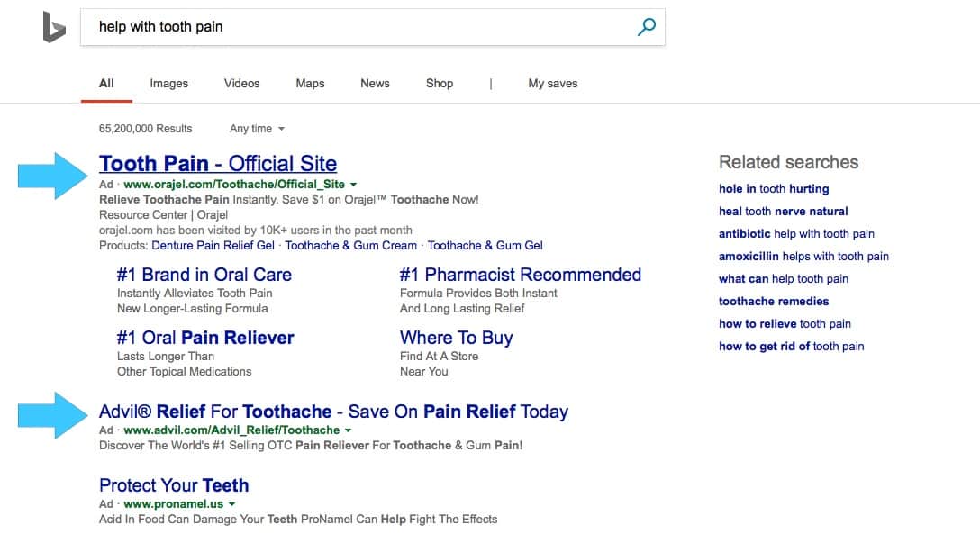Switch to the Videos tab
980x534 pixels.
(241, 83)
